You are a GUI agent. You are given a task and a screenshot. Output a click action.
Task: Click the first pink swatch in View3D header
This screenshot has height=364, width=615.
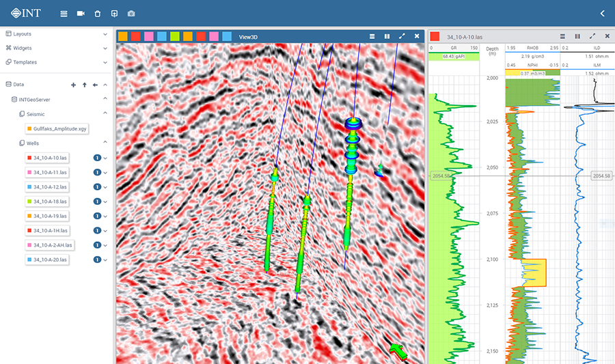(x=149, y=36)
